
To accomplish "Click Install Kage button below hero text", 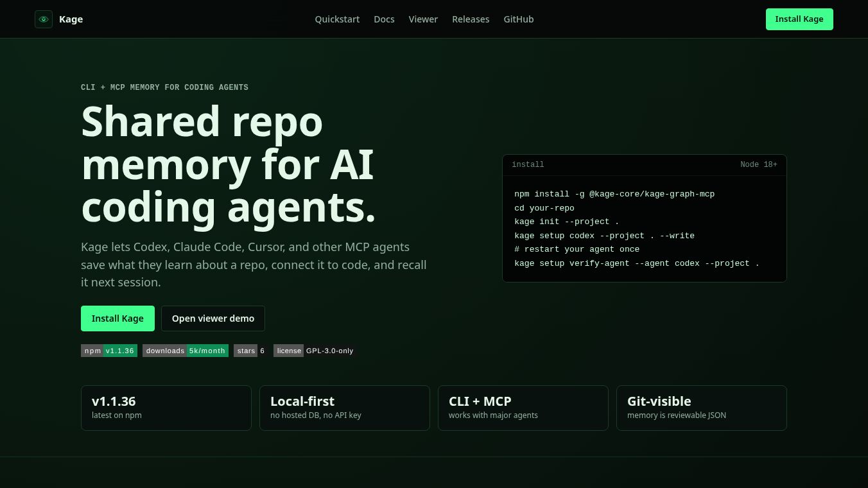I will point(117,318).
